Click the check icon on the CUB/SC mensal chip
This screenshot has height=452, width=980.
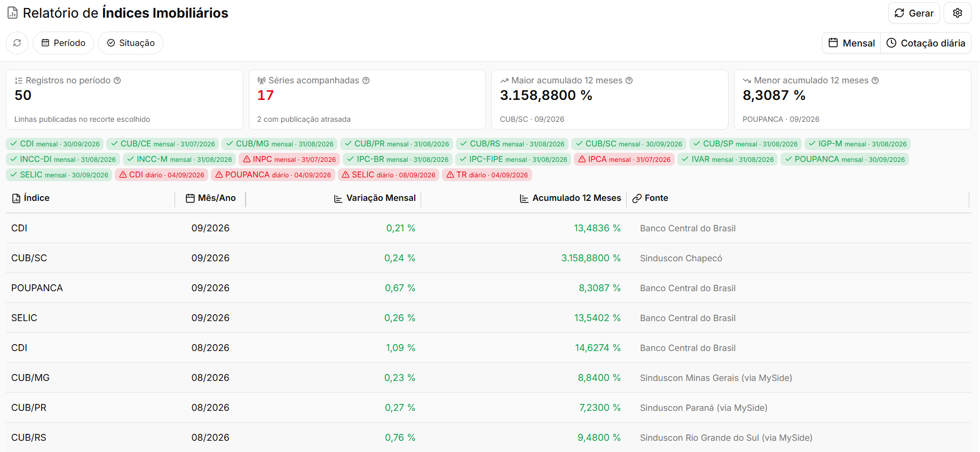point(579,144)
